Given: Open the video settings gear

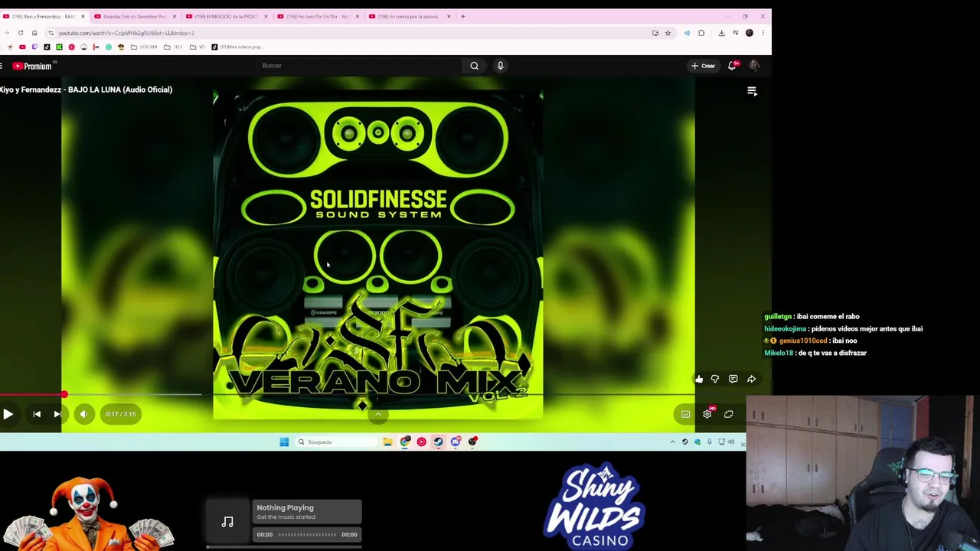Looking at the screenshot, I should point(707,414).
